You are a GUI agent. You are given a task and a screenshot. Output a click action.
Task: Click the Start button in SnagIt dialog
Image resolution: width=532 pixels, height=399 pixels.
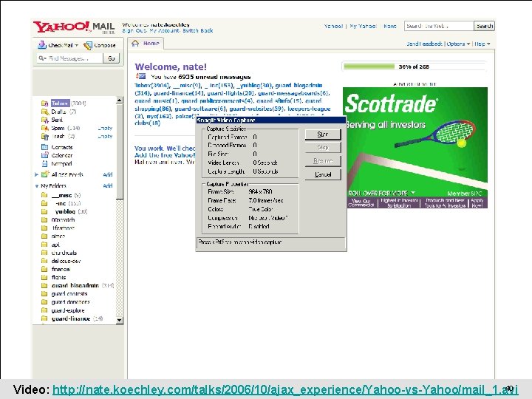(x=323, y=134)
